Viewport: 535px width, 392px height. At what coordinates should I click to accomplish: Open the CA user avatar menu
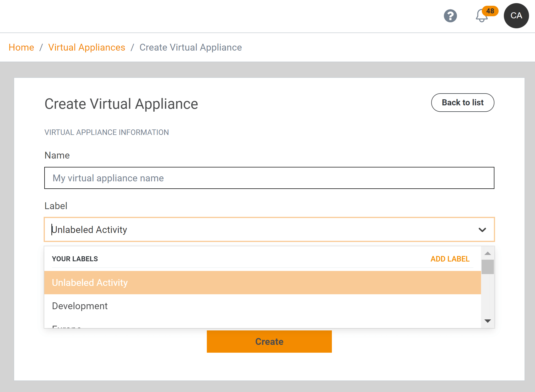click(516, 16)
